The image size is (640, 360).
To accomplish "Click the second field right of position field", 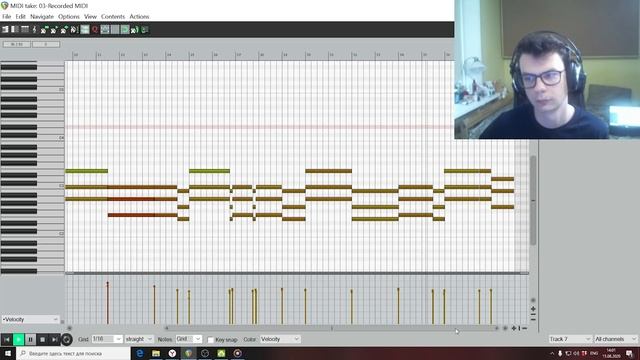I will [x=46, y=44].
